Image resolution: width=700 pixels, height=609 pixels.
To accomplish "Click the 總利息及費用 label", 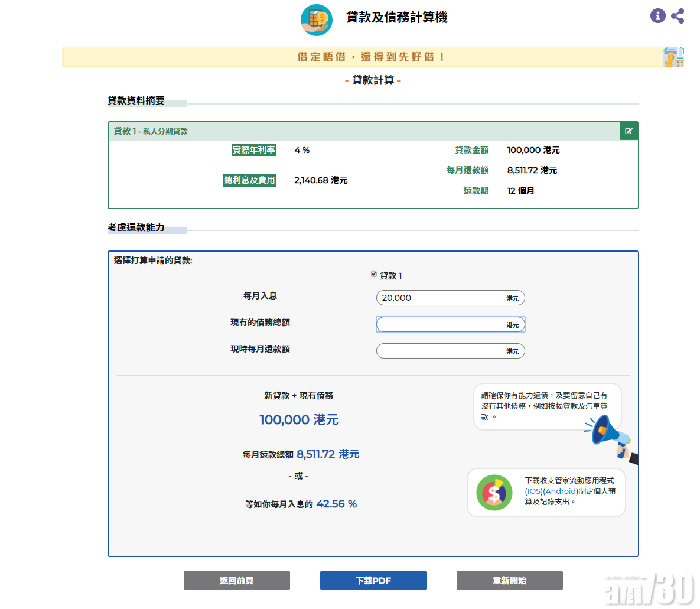I will click(249, 180).
